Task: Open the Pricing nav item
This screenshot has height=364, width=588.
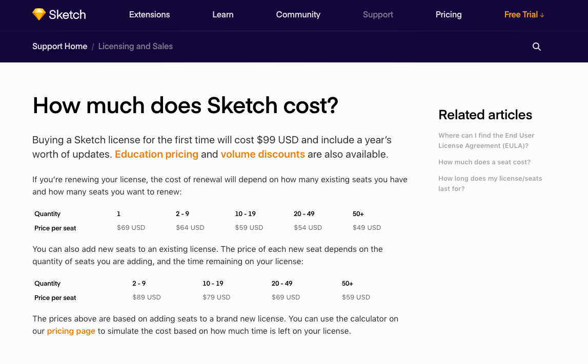Action: 449,15
